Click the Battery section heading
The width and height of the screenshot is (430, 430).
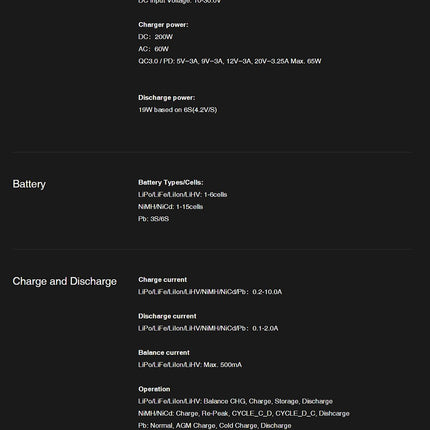29,184
